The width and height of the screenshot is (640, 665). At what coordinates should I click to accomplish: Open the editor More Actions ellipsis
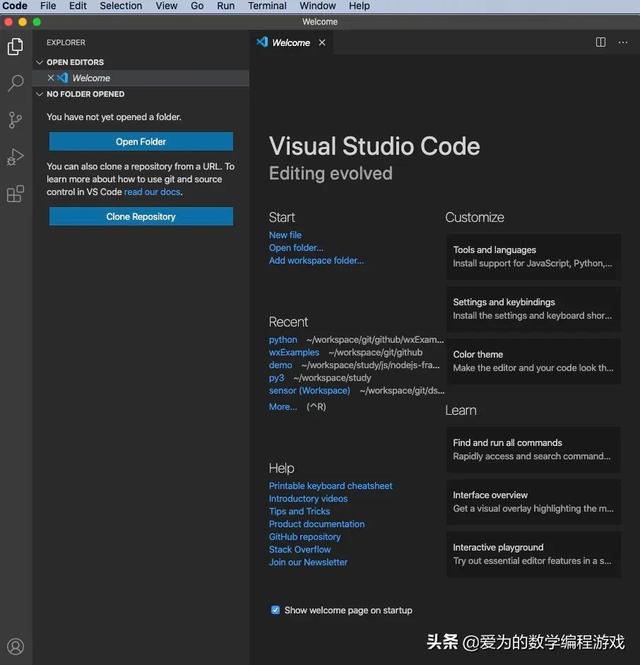[623, 42]
